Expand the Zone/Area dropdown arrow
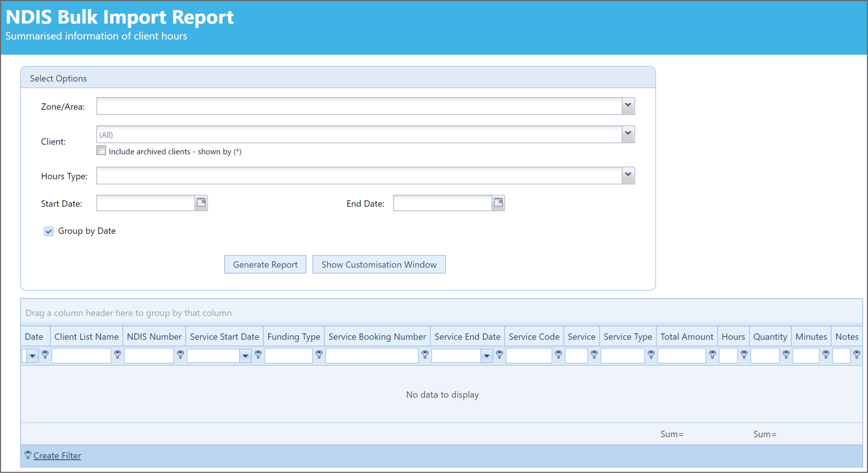868x473 pixels. tap(628, 106)
